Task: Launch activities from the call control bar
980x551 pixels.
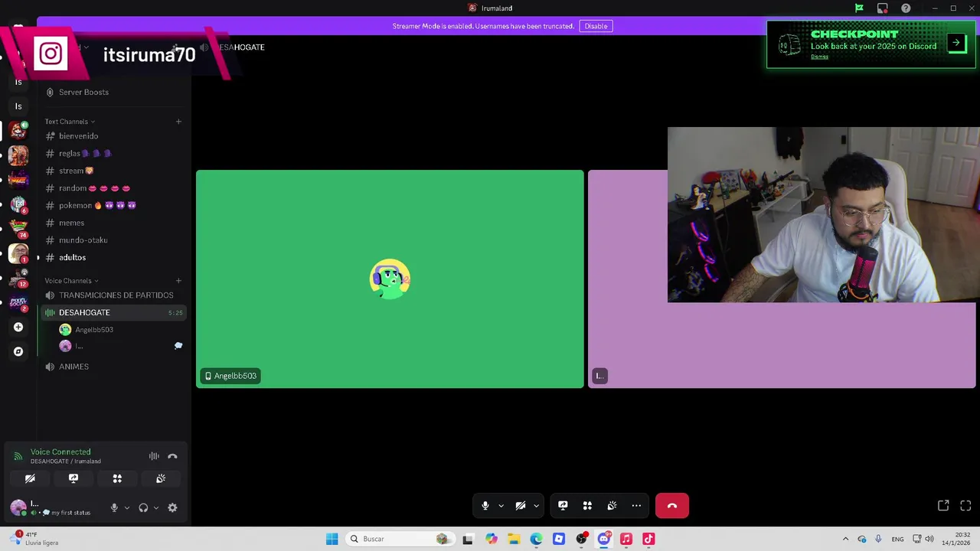Action: click(587, 506)
